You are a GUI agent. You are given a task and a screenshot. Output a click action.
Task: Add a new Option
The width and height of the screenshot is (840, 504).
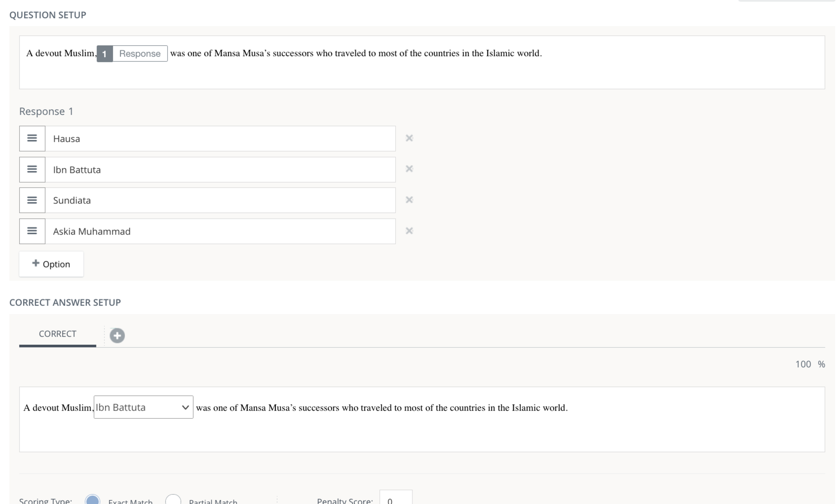point(51,264)
